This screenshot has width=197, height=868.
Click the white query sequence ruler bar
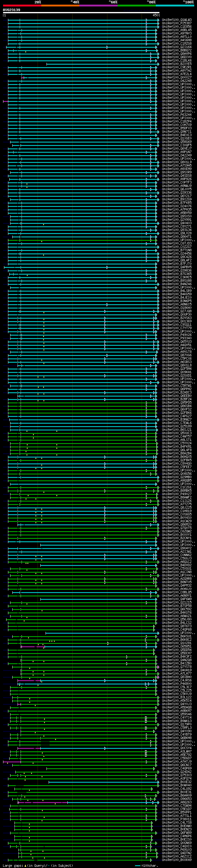click(81, 13)
